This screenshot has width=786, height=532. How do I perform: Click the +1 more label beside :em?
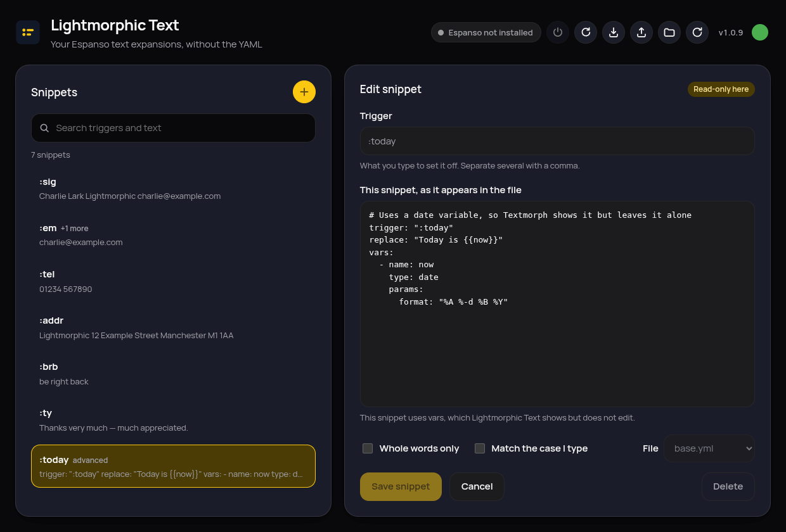75,229
